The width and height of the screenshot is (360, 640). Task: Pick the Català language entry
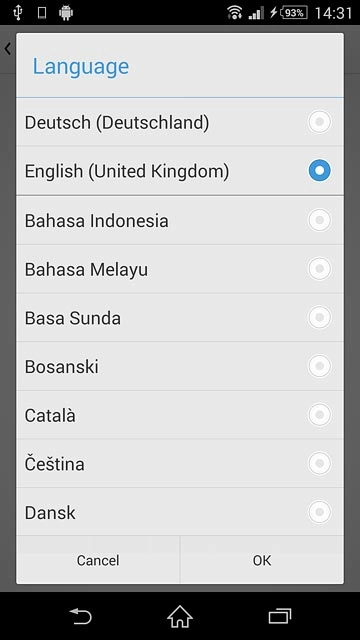(x=180, y=415)
